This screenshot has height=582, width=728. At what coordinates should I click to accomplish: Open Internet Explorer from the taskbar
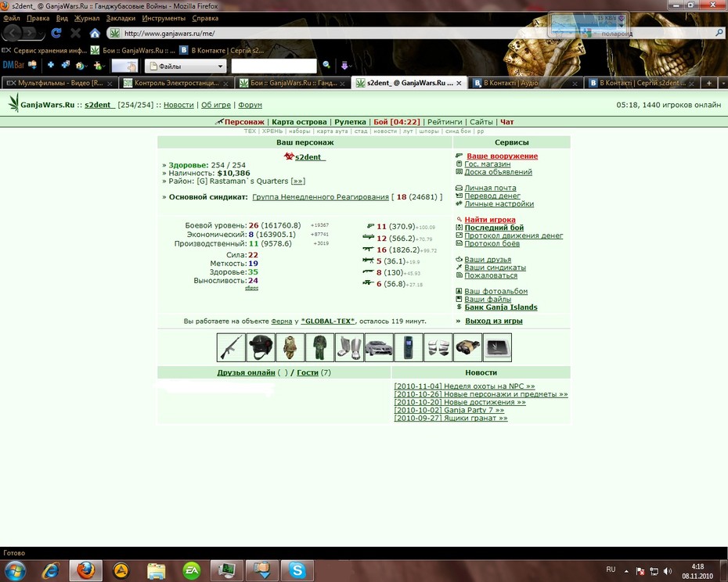coord(51,570)
